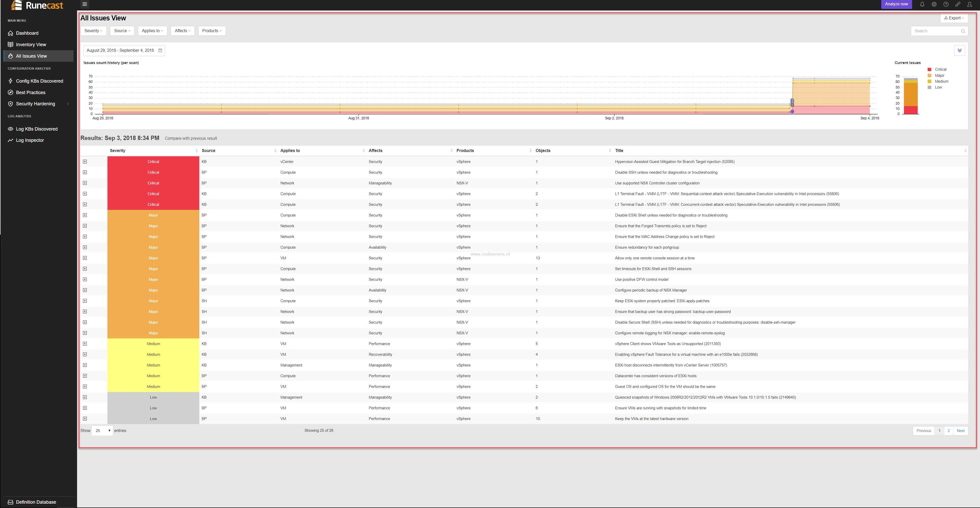Click the Dashboard home icon
The height and width of the screenshot is (508, 980).
[x=11, y=33]
